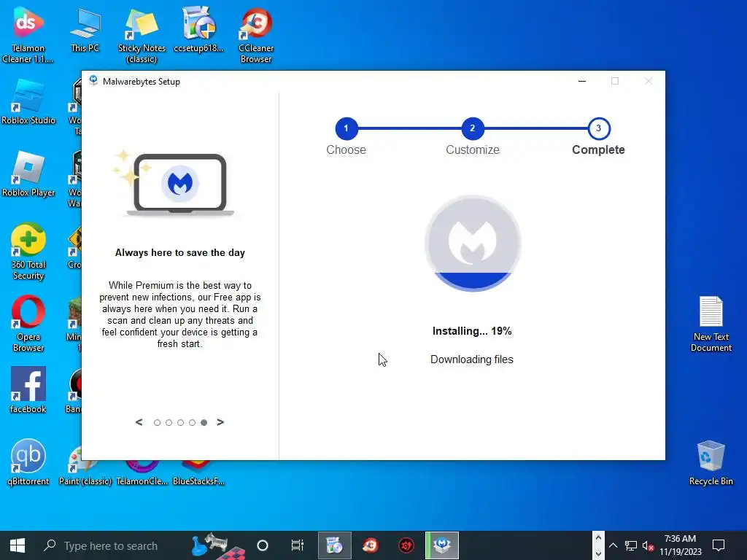Open Roblox Player desktop shortcut
The image size is (747, 560).
click(x=28, y=174)
